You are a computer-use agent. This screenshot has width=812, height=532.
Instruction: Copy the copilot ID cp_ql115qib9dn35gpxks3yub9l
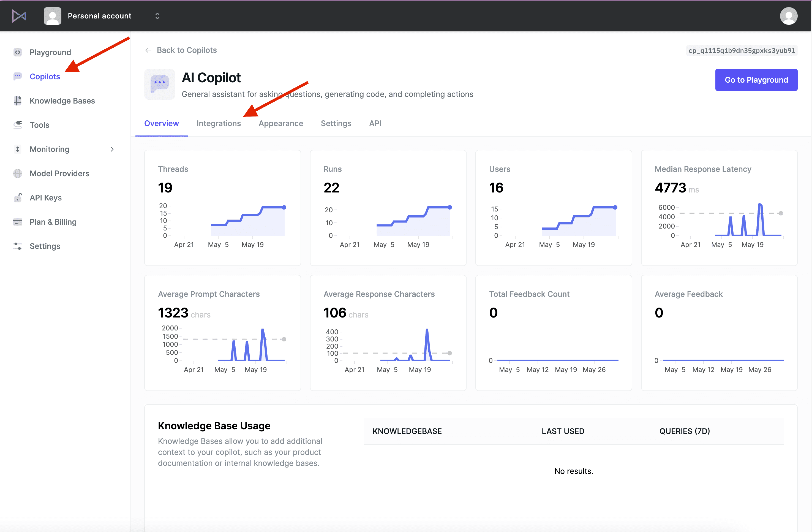pos(741,50)
